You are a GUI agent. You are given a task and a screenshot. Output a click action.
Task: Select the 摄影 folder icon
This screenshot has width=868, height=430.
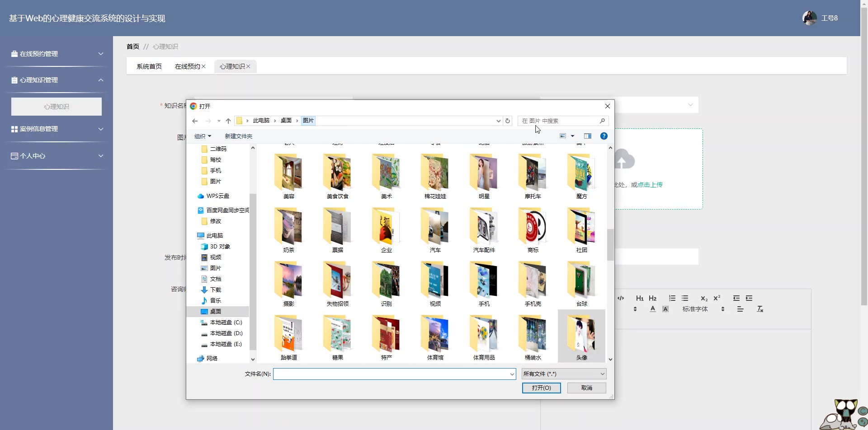(288, 280)
